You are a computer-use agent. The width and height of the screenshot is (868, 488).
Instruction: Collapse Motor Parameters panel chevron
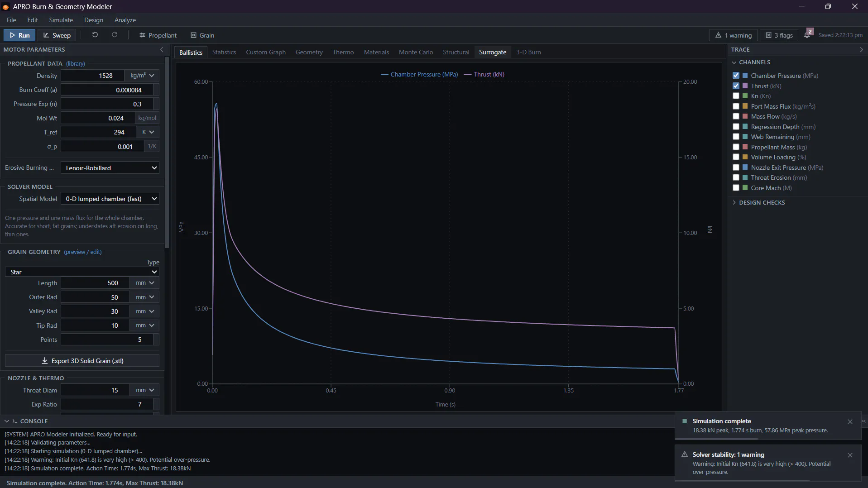[162, 50]
